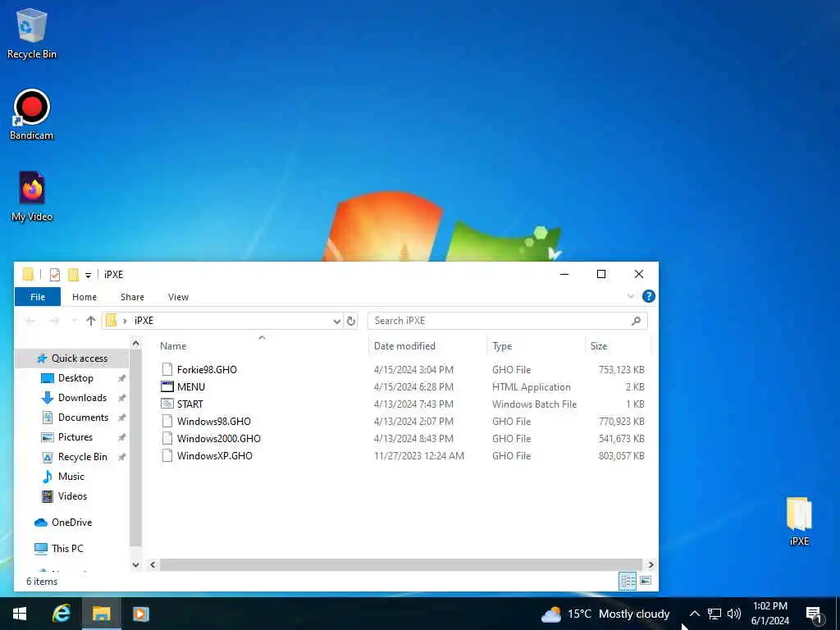
Task: Open network status tray icon
Action: [714, 614]
